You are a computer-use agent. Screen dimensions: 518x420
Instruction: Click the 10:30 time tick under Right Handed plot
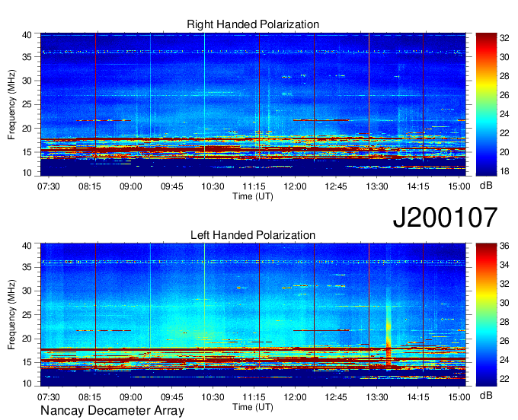point(213,186)
